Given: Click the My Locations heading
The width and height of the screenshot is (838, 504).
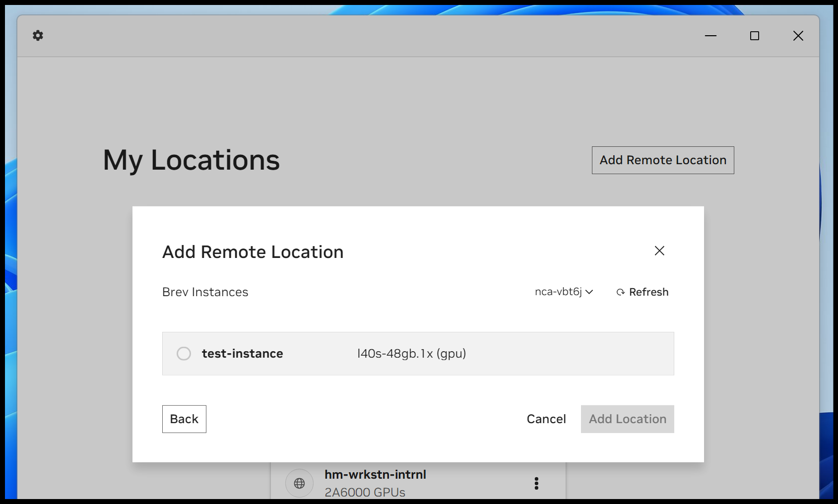Looking at the screenshot, I should (192, 160).
